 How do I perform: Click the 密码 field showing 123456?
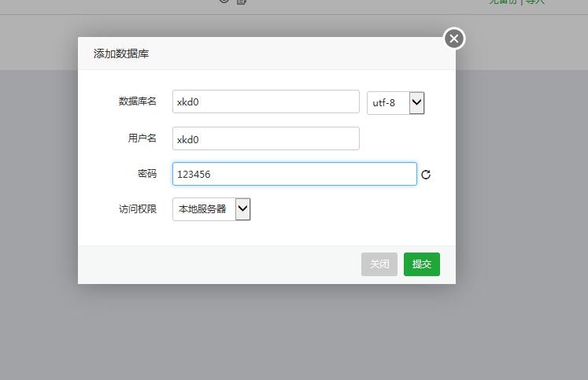[294, 174]
